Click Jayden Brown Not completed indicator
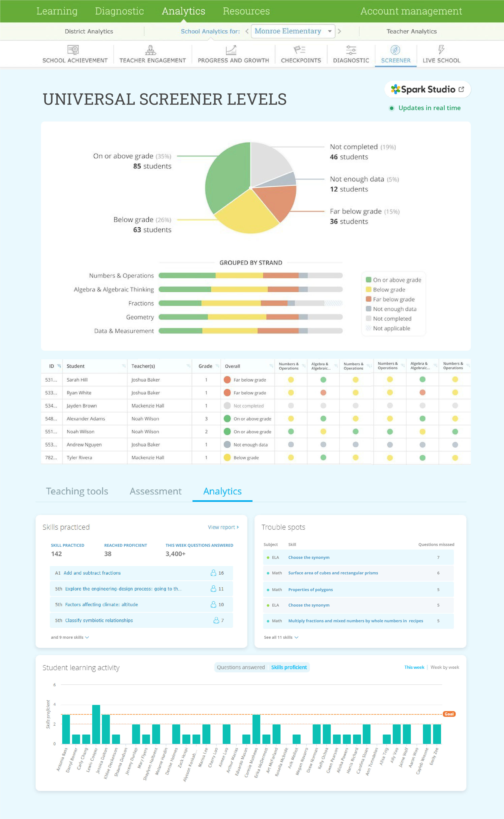 tap(227, 405)
